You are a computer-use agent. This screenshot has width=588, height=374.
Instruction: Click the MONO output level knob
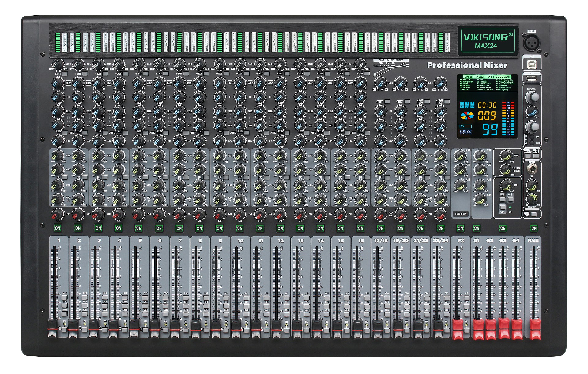[506, 155]
